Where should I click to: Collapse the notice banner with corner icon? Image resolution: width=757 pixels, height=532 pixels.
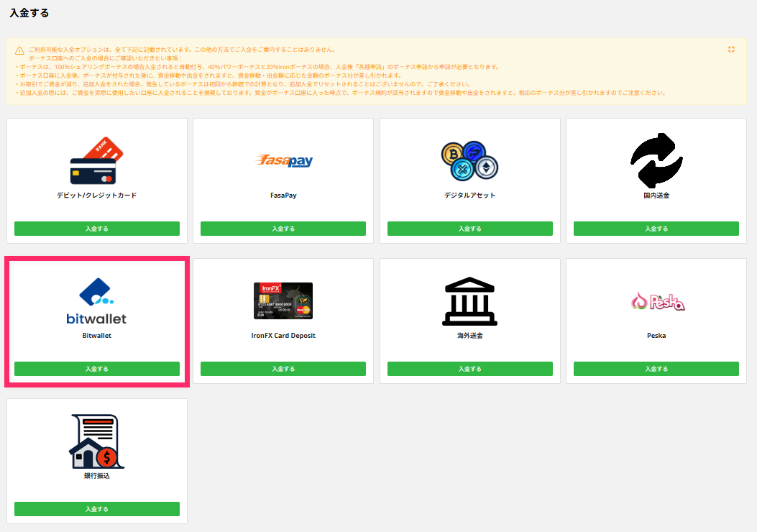731,49
